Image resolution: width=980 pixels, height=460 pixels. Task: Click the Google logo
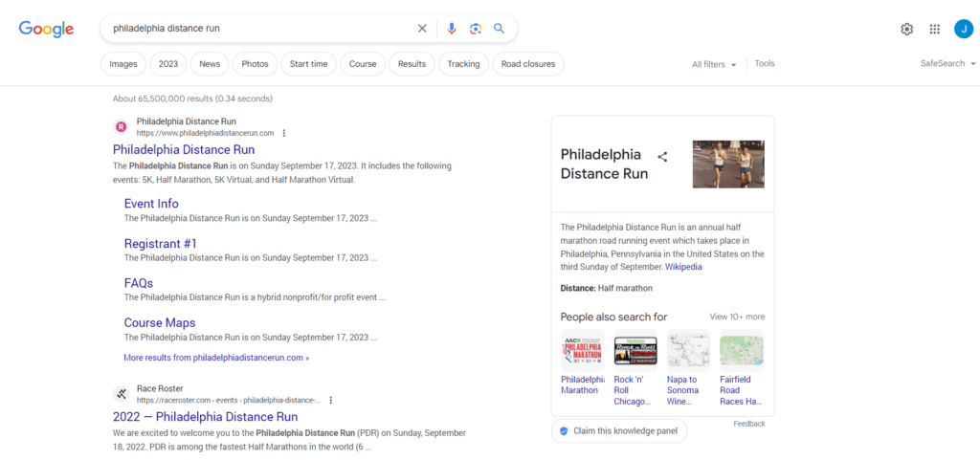pos(46,29)
